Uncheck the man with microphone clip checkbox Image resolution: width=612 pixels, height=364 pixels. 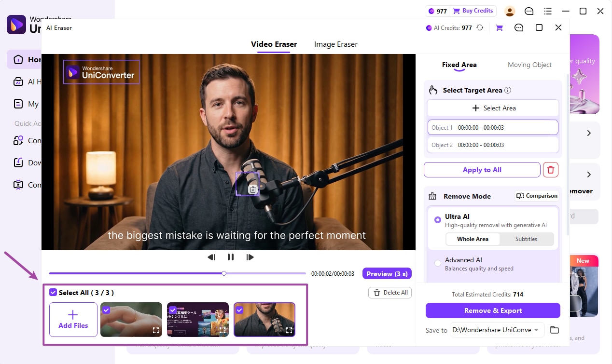click(x=239, y=310)
